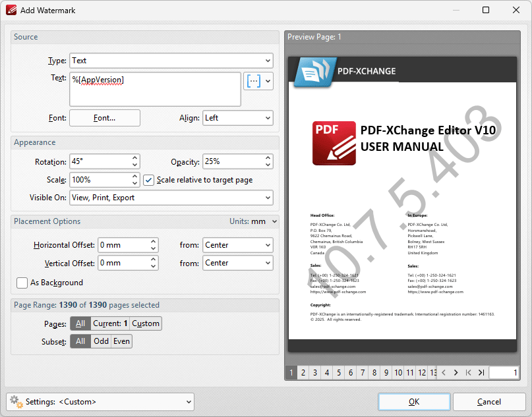Jump to first preview page
The height and width of the screenshot is (417, 532).
pyautogui.click(x=468, y=373)
